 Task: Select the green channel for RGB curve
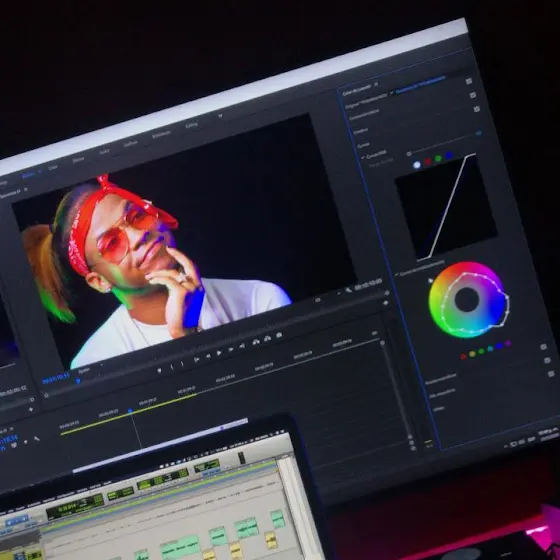click(438, 159)
